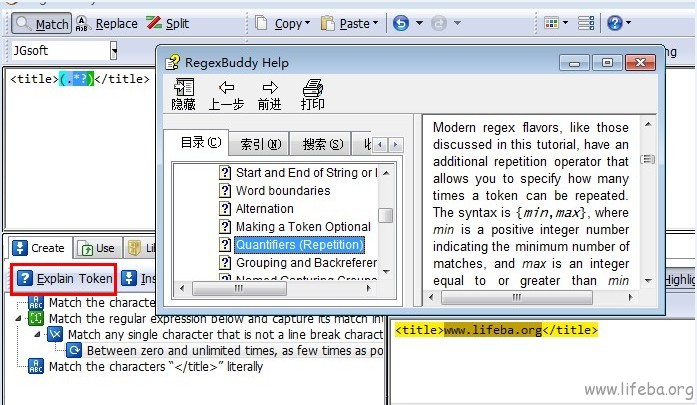Image resolution: width=697 pixels, height=405 pixels.
Task: Click the RegexBuddy Help title bar icon
Action: 172,63
